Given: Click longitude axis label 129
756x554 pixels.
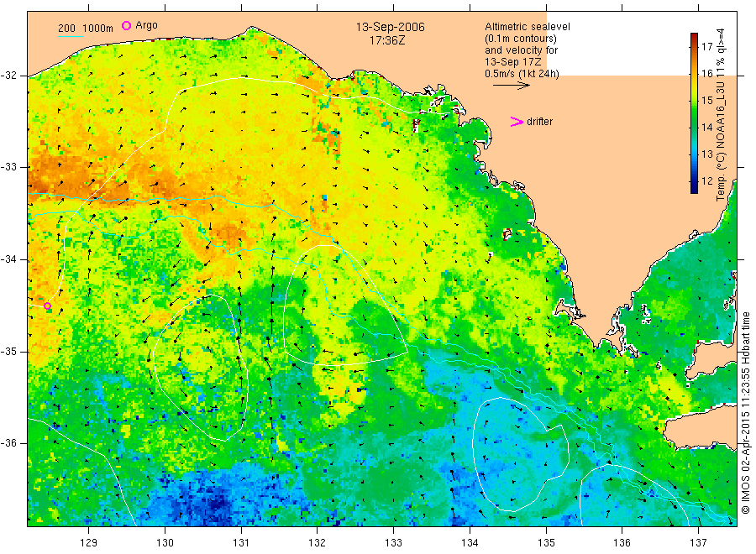Looking at the screenshot, I should point(89,543).
